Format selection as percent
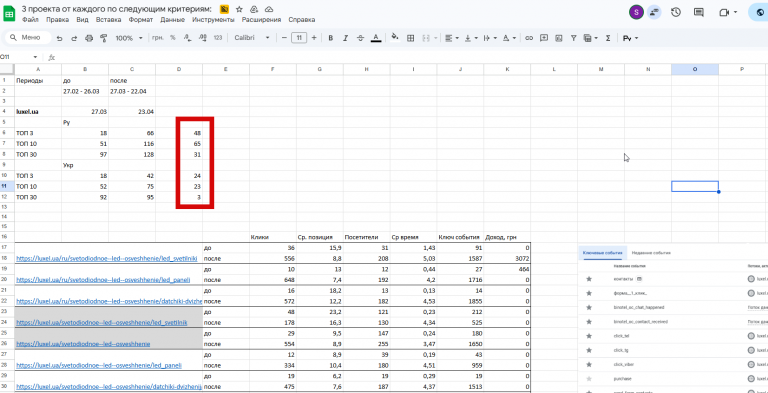The image size is (768, 393). (x=173, y=38)
